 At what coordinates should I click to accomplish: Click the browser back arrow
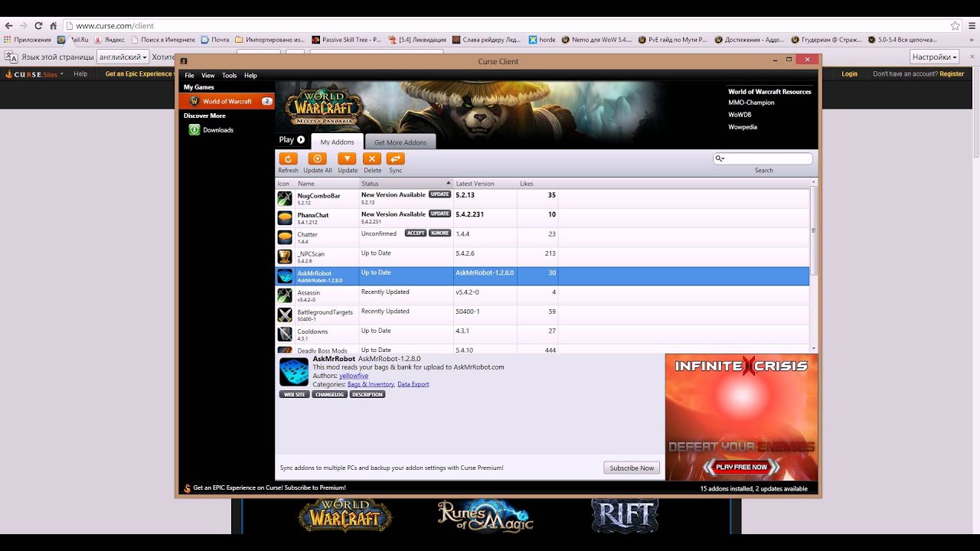click(x=8, y=25)
